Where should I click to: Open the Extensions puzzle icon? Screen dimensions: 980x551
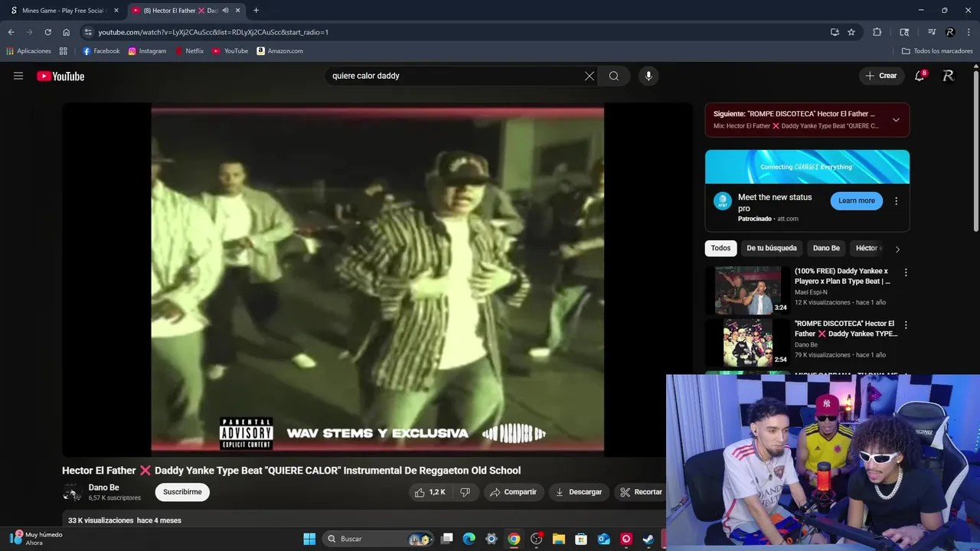click(x=877, y=32)
